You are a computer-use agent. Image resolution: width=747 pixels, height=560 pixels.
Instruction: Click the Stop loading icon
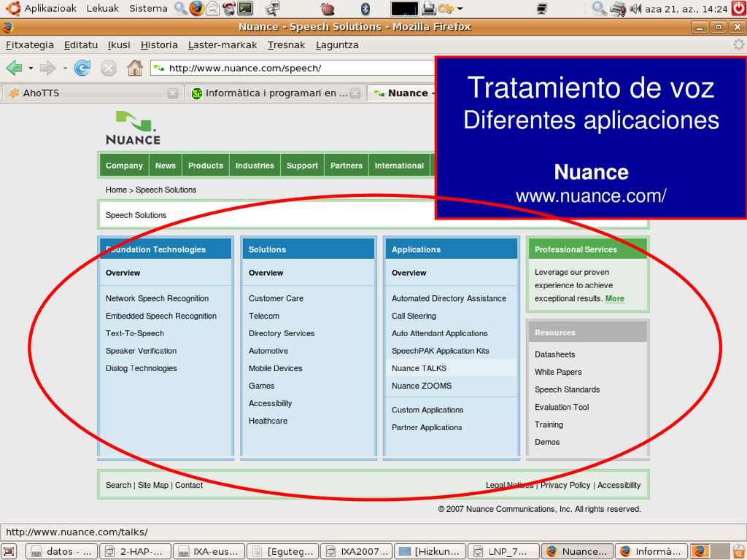(x=109, y=68)
